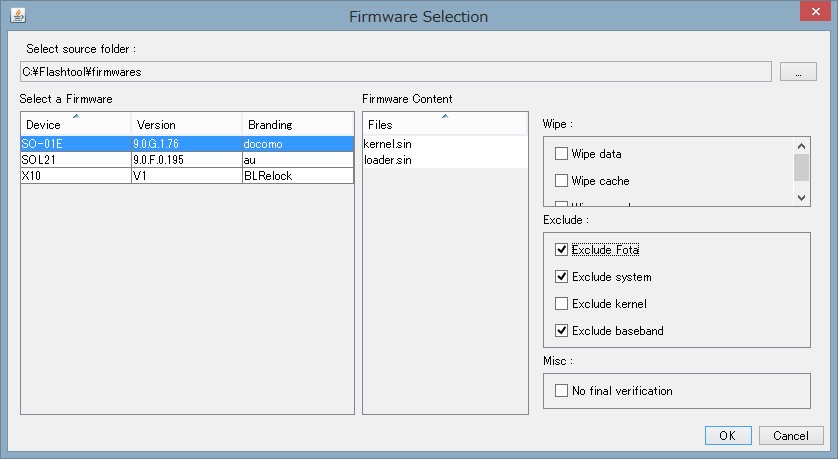Click the Branding column header
Viewport: 838px width, 459px height.
pyautogui.click(x=298, y=125)
